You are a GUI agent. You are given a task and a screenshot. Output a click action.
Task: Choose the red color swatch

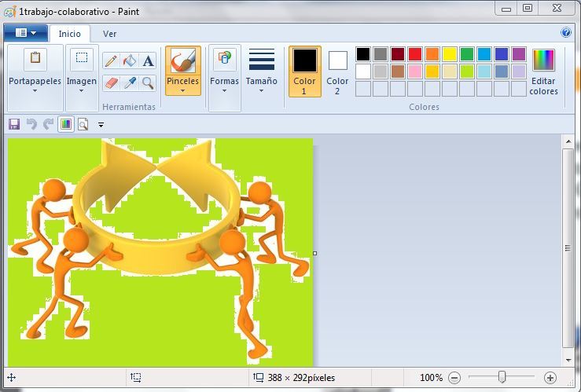pyautogui.click(x=414, y=54)
